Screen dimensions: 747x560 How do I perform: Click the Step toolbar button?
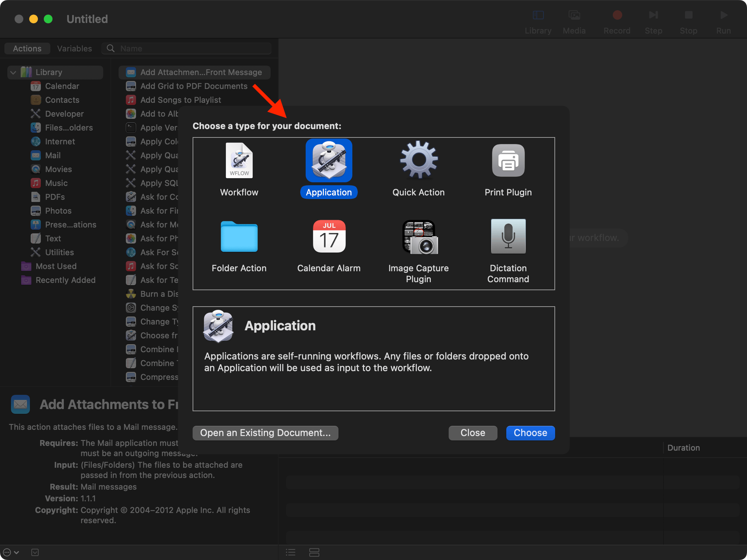pyautogui.click(x=653, y=22)
